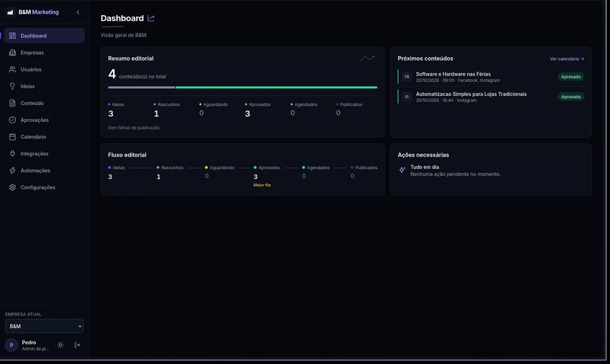This screenshot has height=364, width=610.
Task: Click the Aprovações checkmark circle icon
Action: pyautogui.click(x=13, y=120)
